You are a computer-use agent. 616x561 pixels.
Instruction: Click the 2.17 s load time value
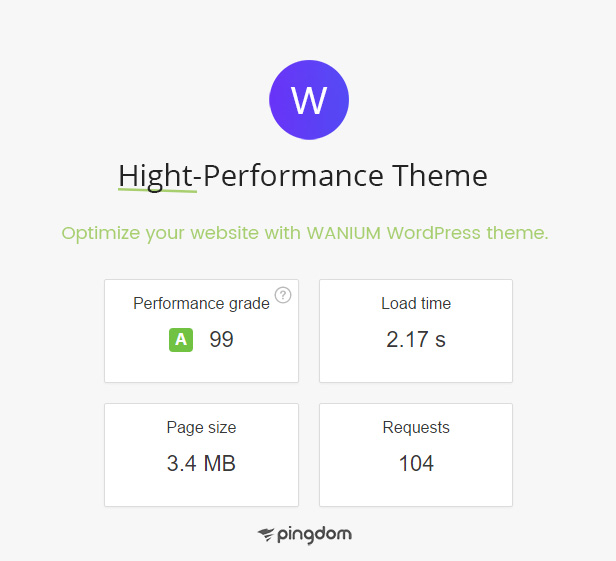[416, 339]
